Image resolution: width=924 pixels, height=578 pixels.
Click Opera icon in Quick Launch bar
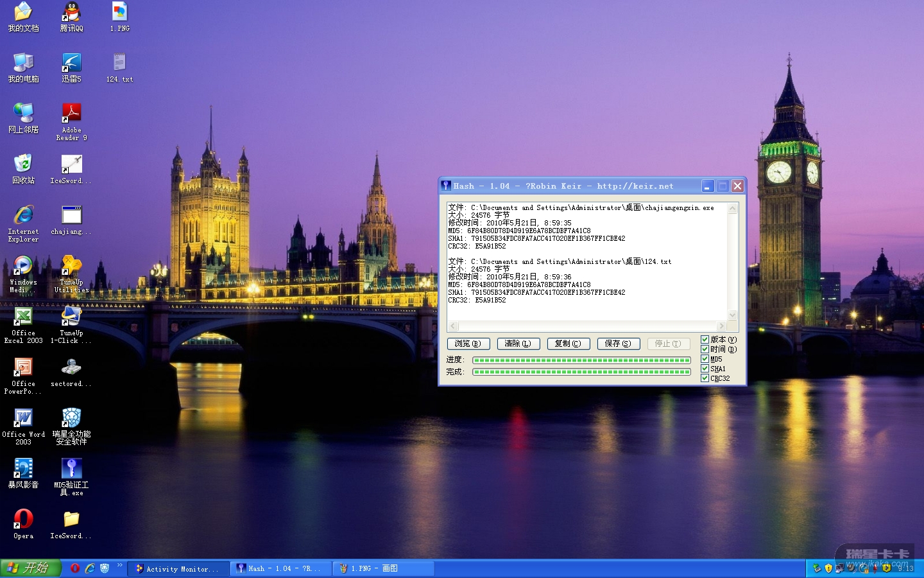point(75,568)
